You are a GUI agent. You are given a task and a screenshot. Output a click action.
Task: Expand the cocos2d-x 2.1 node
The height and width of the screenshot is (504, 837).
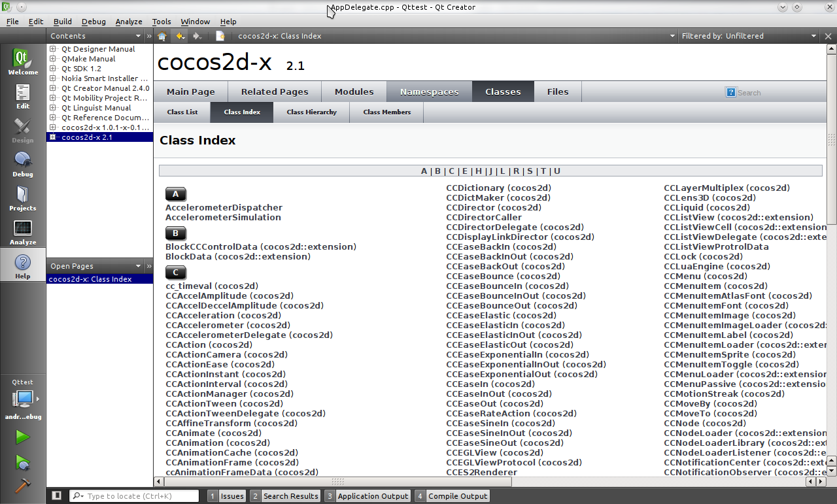[53, 137]
